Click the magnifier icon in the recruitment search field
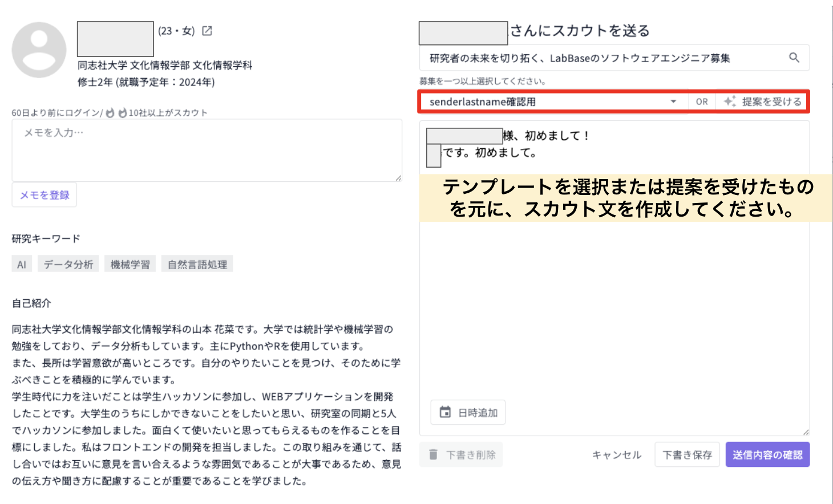This screenshot has height=504, width=833. pyautogui.click(x=794, y=57)
